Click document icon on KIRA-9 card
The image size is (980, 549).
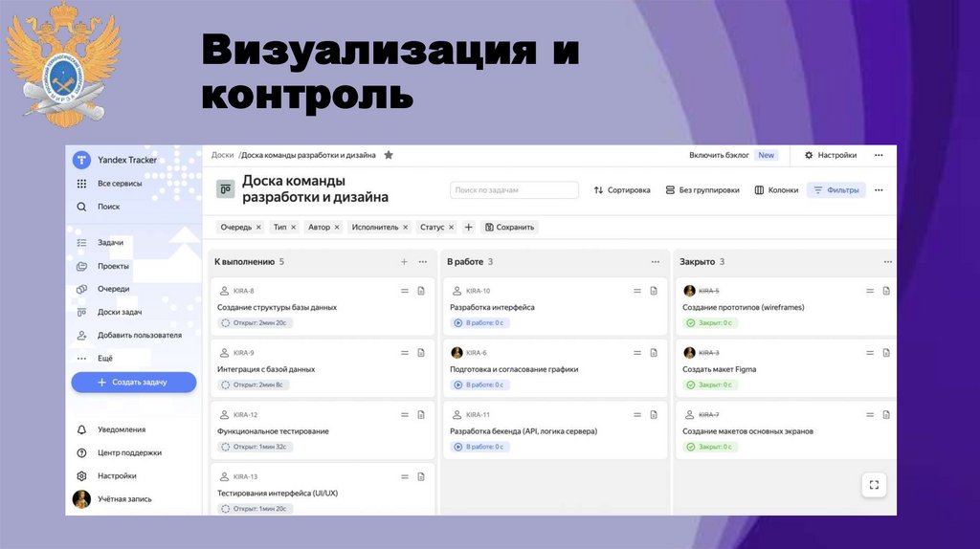coord(421,353)
